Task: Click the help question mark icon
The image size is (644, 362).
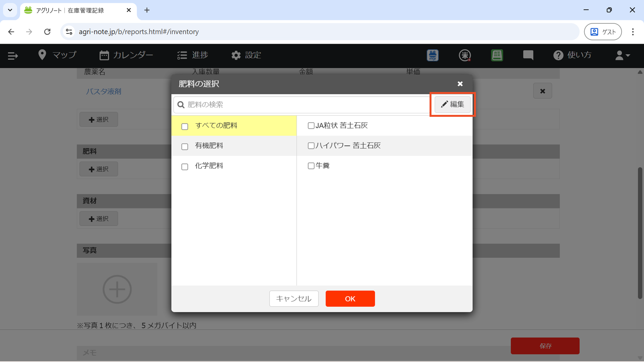Action: pos(558,55)
